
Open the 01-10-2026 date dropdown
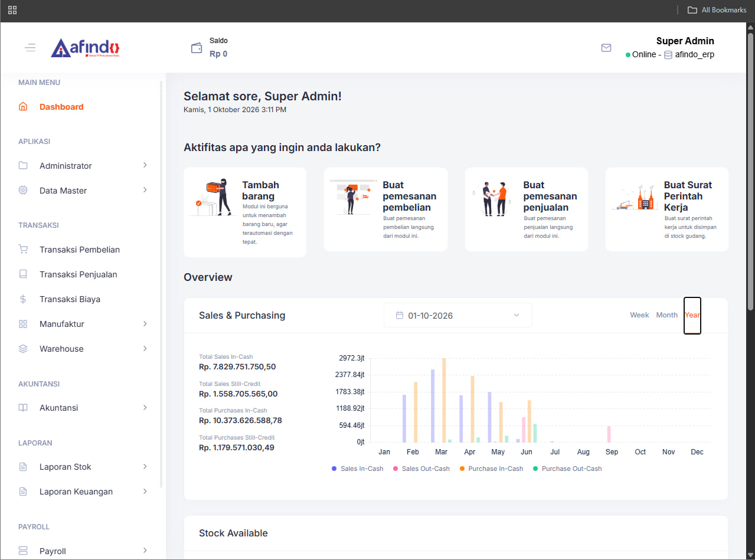coord(458,315)
